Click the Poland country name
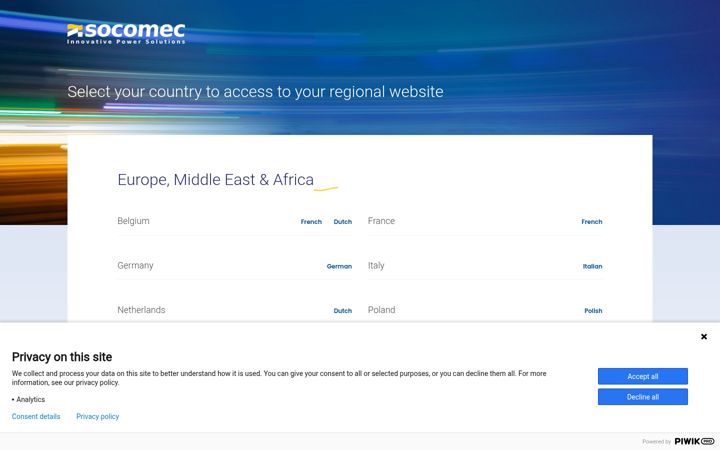720x450 pixels. point(381,310)
